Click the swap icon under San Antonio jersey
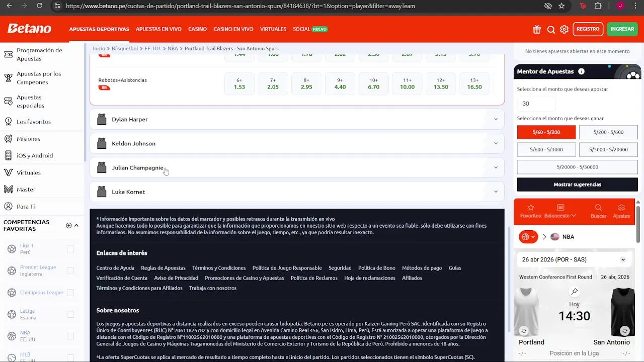This screenshot has width=644, height=362. [625, 331]
